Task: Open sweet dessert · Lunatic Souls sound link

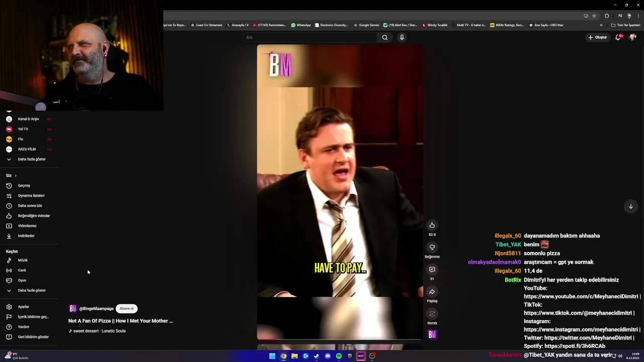Action: tap(99, 331)
